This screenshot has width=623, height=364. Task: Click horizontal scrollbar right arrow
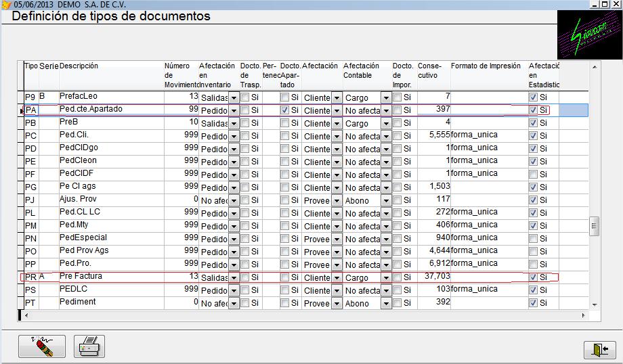pyautogui.click(x=583, y=315)
